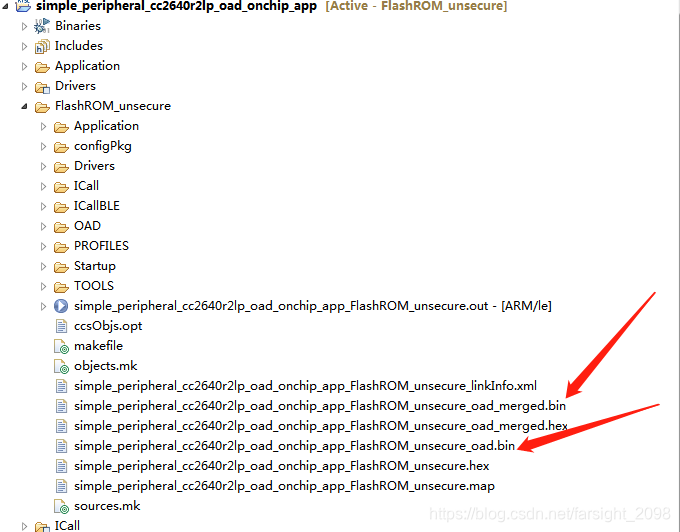Select the FlashROM_unsecure_oad.bin file
Image resolution: width=680 pixels, height=532 pixels.
(x=294, y=446)
